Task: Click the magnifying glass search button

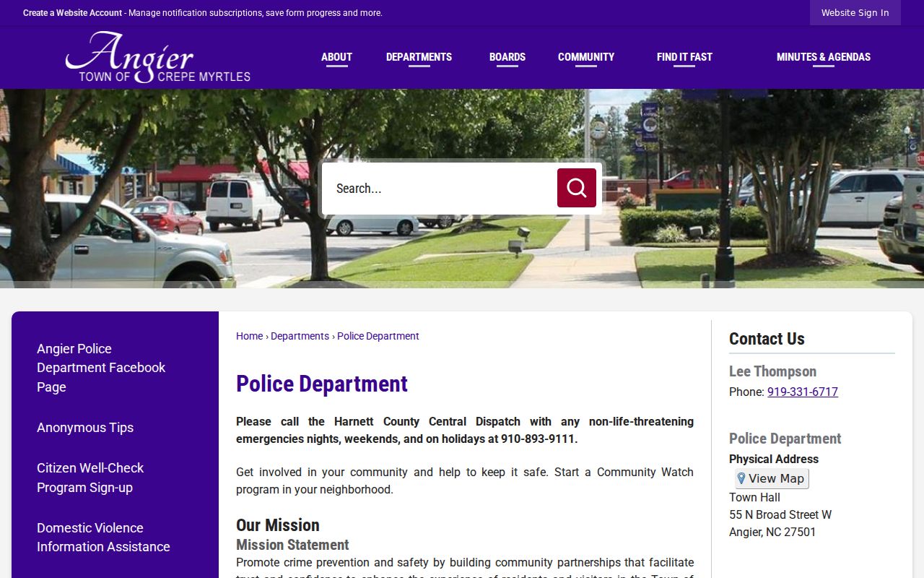Action: (x=576, y=188)
